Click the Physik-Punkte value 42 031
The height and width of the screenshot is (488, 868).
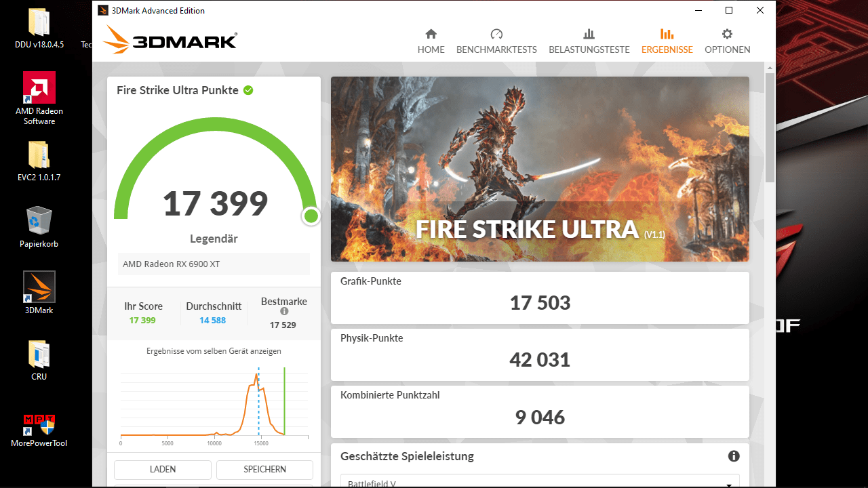click(540, 359)
